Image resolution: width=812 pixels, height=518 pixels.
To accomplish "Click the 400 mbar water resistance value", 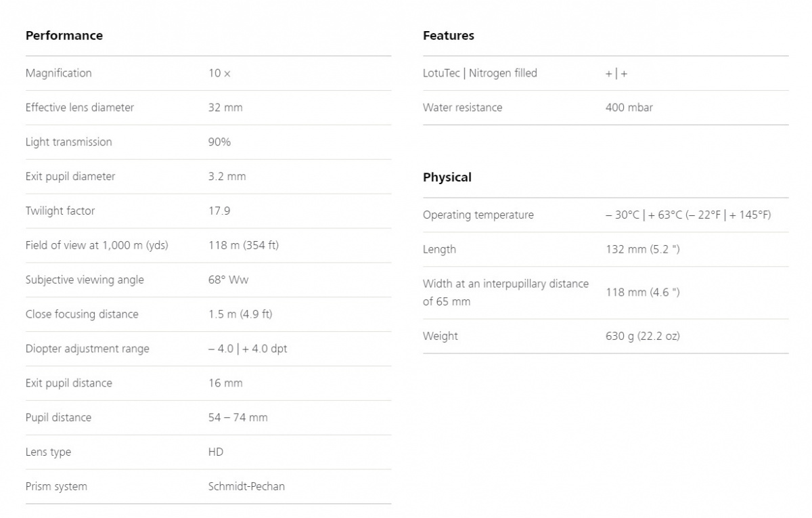I will [629, 108].
